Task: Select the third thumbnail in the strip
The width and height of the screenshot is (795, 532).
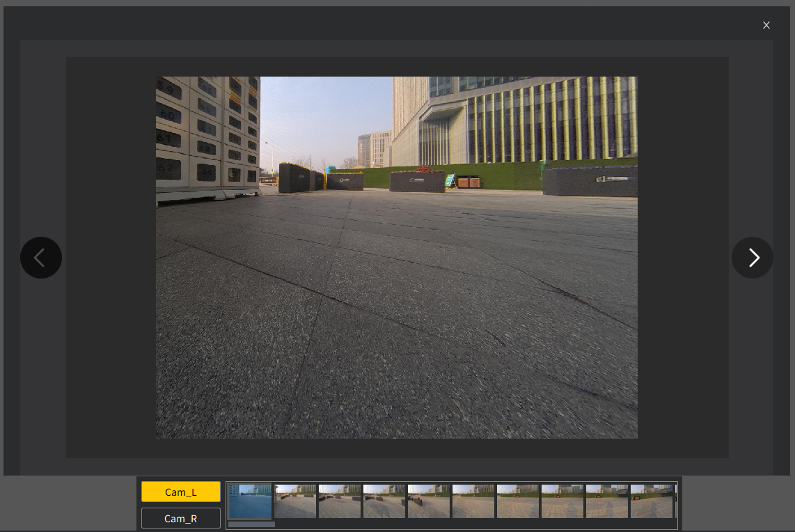Action: 340,501
